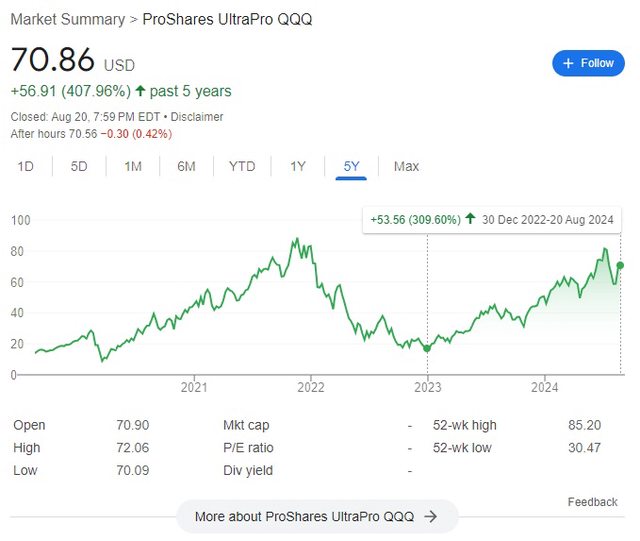Open Market Summary breadcrumb link
Image resolution: width=640 pixels, height=541 pixels.
point(68,19)
